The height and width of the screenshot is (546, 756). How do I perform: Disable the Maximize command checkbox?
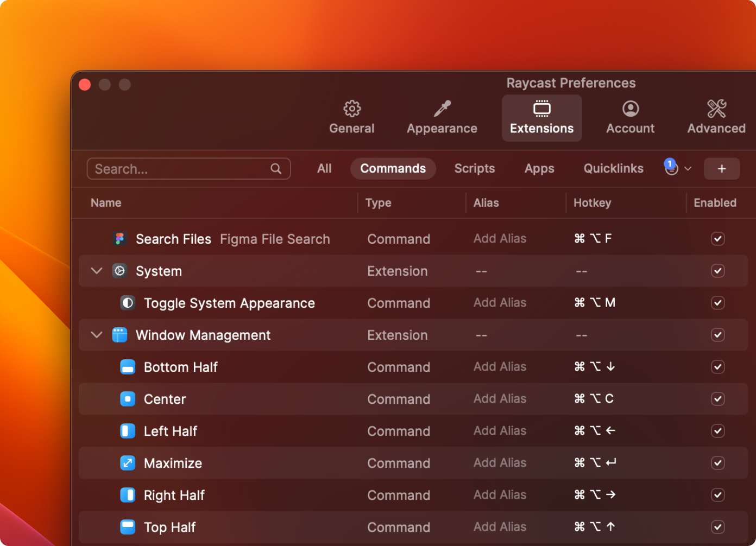click(x=717, y=463)
